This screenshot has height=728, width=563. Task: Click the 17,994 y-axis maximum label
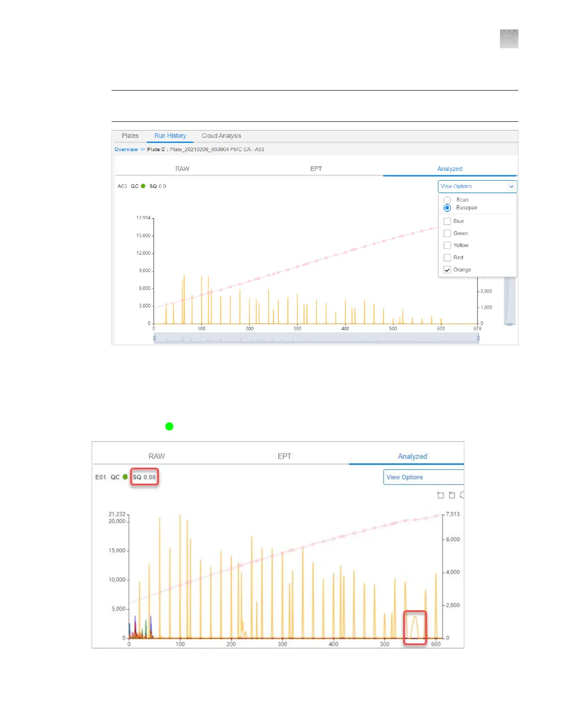pos(143,217)
